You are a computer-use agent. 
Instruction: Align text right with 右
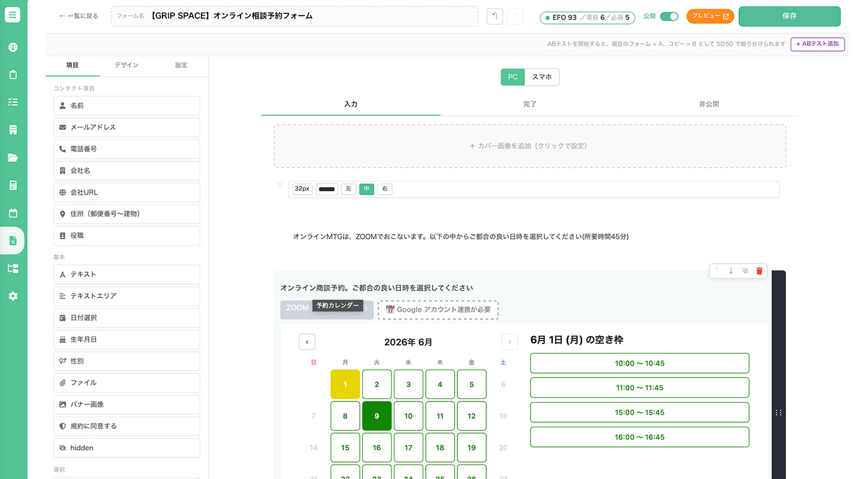pyautogui.click(x=385, y=189)
